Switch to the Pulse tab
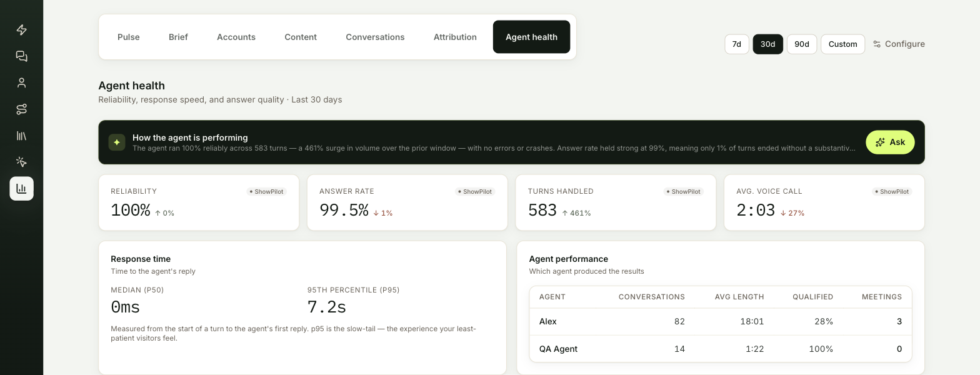The height and width of the screenshot is (375, 980). pos(129,37)
